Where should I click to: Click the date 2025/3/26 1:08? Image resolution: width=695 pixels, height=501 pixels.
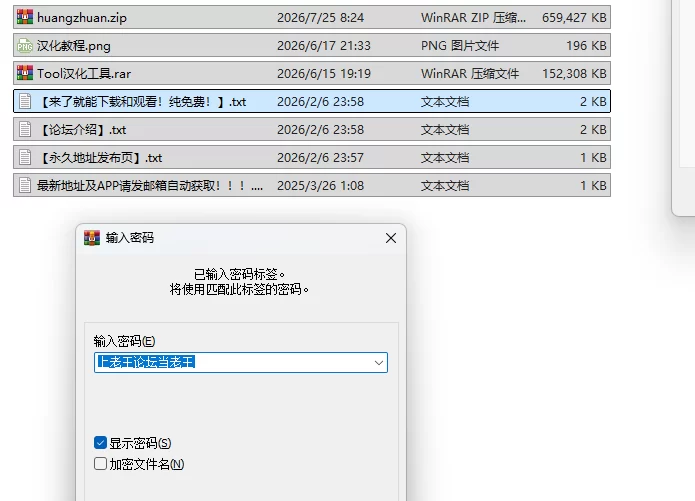click(x=320, y=185)
